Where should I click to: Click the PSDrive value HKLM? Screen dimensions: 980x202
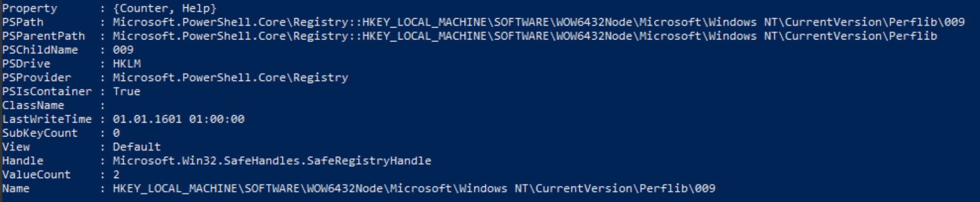127,64
